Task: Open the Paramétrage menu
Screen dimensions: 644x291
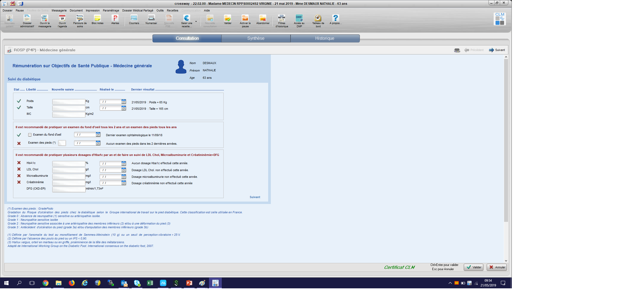Action: 111,10
